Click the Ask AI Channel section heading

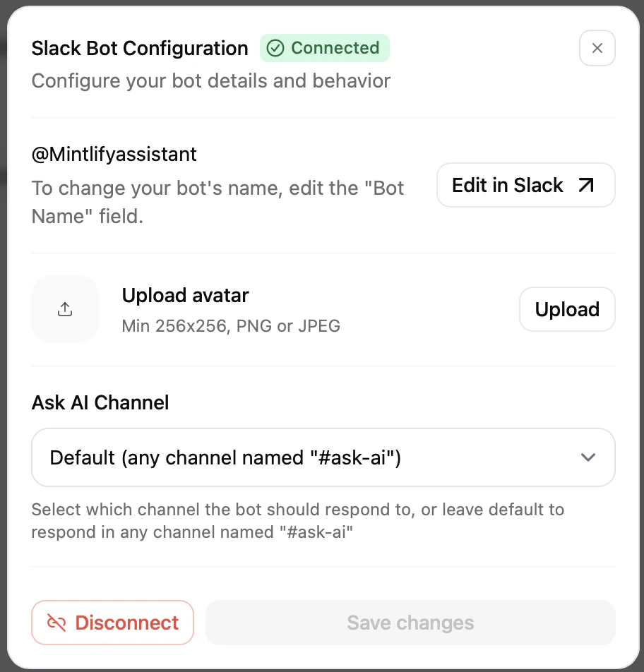coord(100,402)
